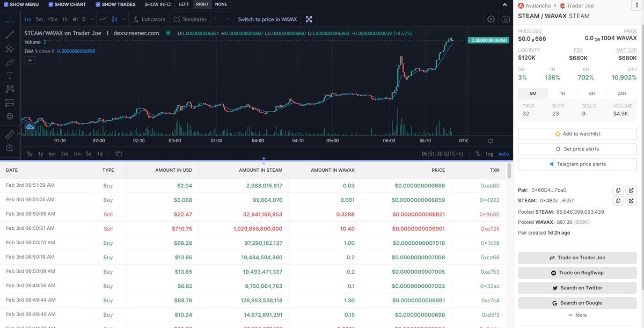Expand More options in side panel
Screen dimensions: 644x328
coord(577,315)
